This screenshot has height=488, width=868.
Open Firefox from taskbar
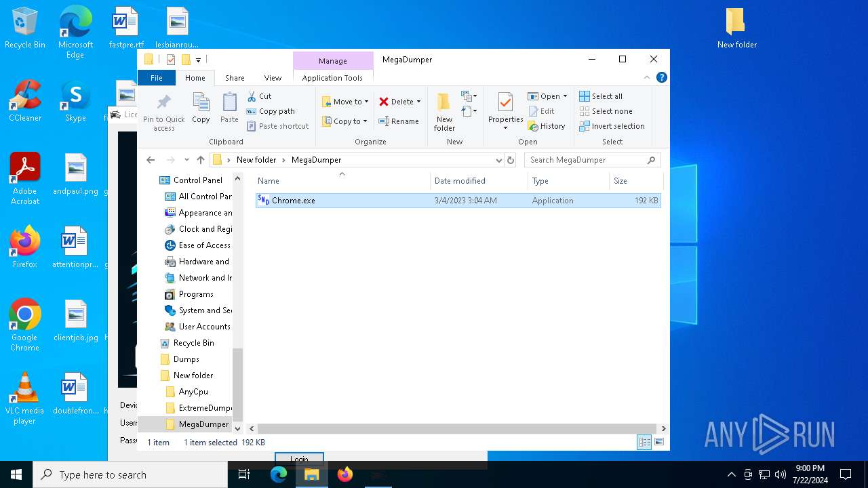345,474
